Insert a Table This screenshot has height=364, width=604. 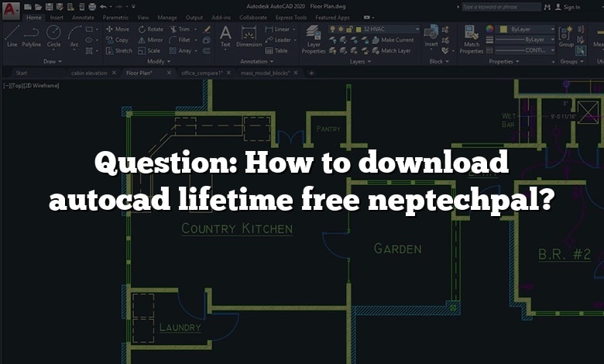pyautogui.click(x=276, y=50)
